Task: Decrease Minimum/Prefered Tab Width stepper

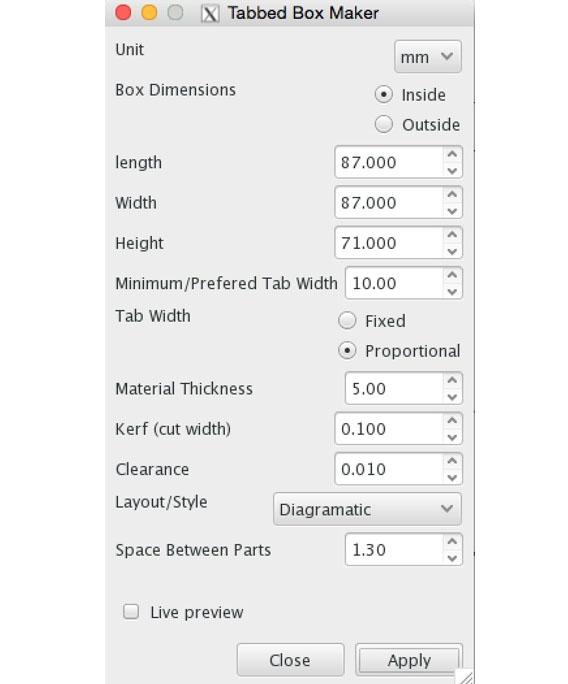Action: (x=452, y=292)
